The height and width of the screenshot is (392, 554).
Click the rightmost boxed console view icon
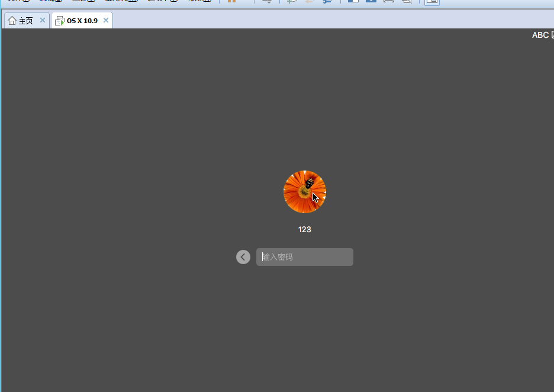(432, 2)
